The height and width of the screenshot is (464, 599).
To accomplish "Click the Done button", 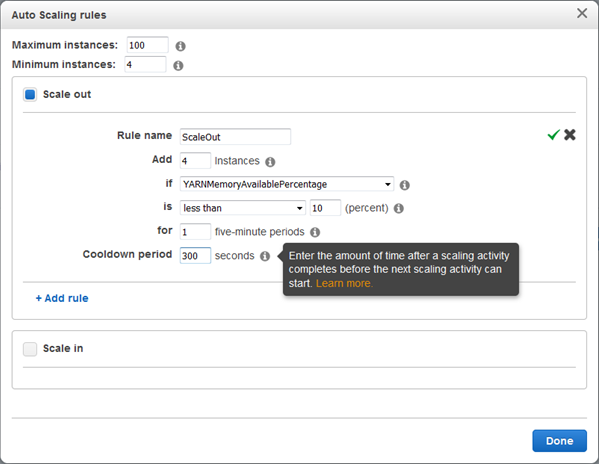I will click(559, 441).
